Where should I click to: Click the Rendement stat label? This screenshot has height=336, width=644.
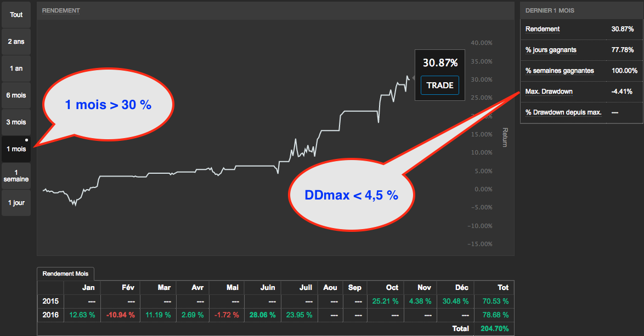click(x=542, y=29)
